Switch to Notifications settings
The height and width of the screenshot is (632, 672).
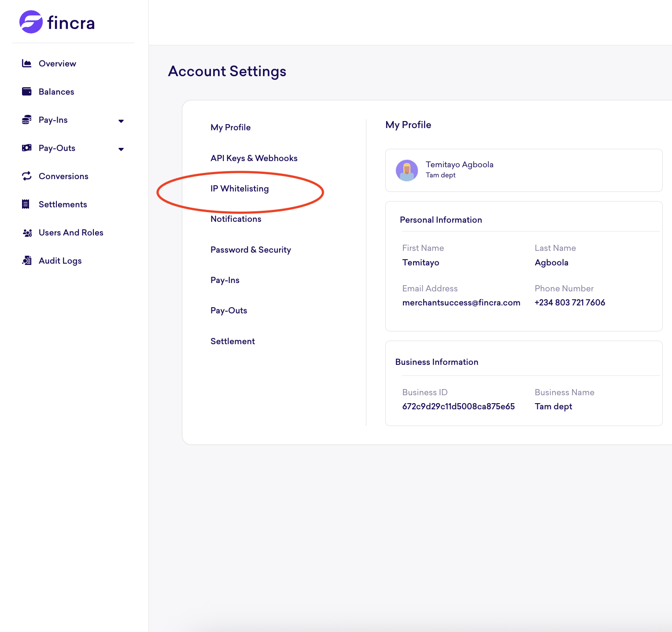pos(236,219)
